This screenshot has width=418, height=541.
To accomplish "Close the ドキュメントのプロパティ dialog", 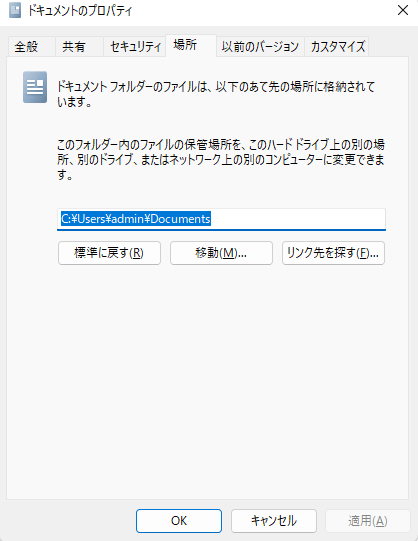I will click(x=402, y=11).
